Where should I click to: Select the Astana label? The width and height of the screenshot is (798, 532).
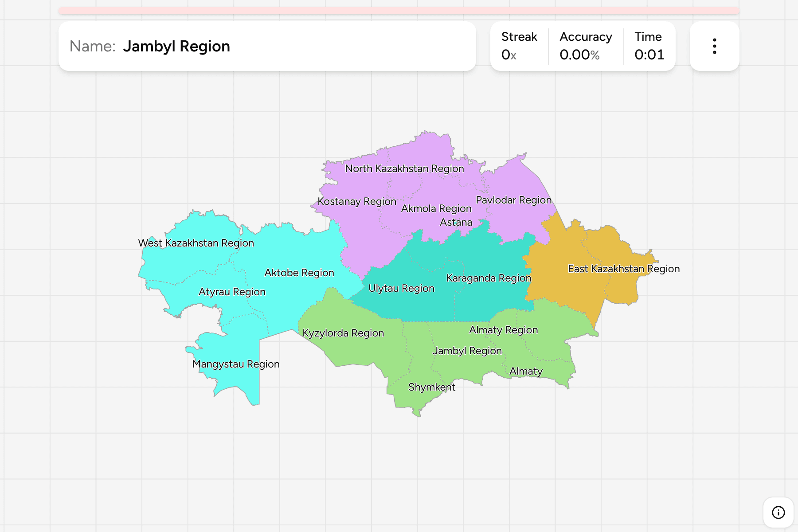point(456,222)
